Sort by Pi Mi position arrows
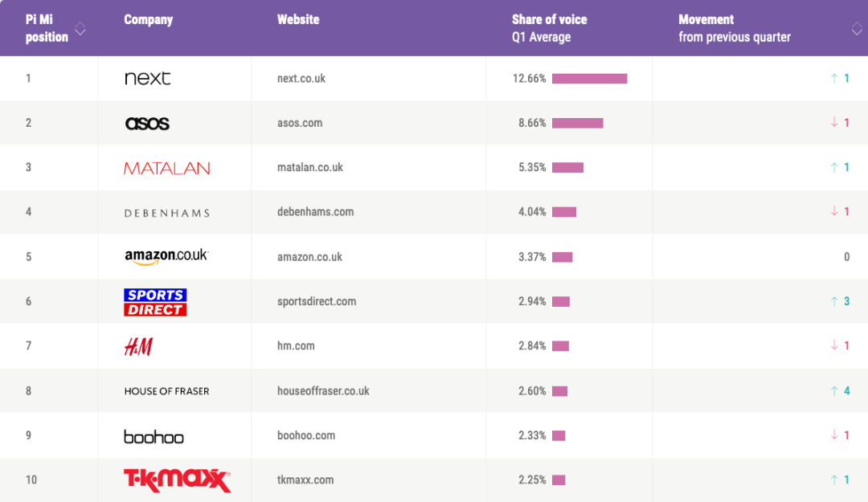868x502 pixels. tap(80, 29)
